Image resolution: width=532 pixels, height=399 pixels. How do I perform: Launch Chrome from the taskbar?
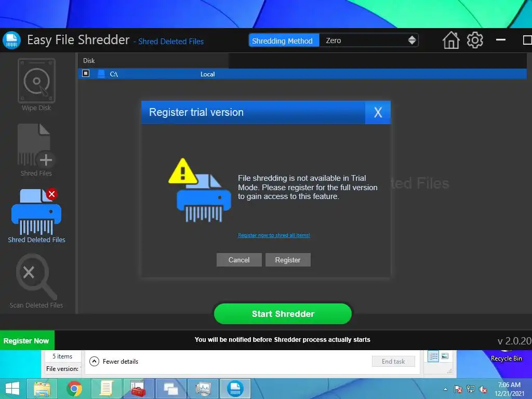pos(74,389)
